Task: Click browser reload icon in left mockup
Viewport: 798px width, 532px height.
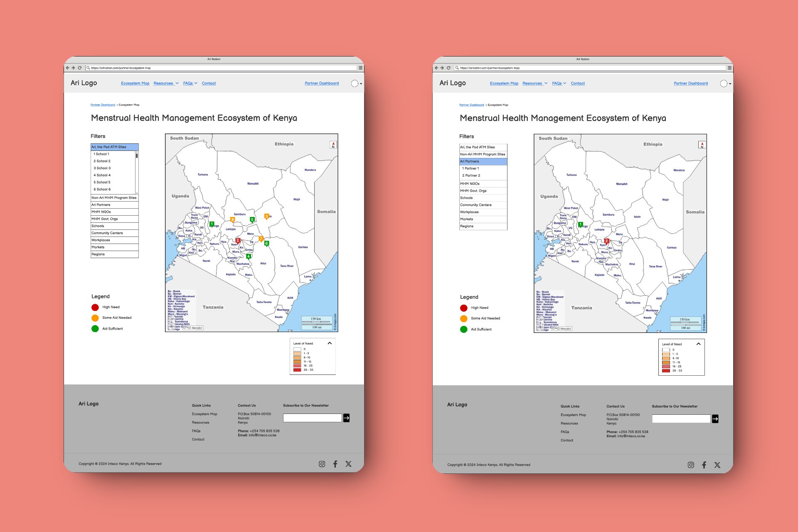Action: pos(79,68)
